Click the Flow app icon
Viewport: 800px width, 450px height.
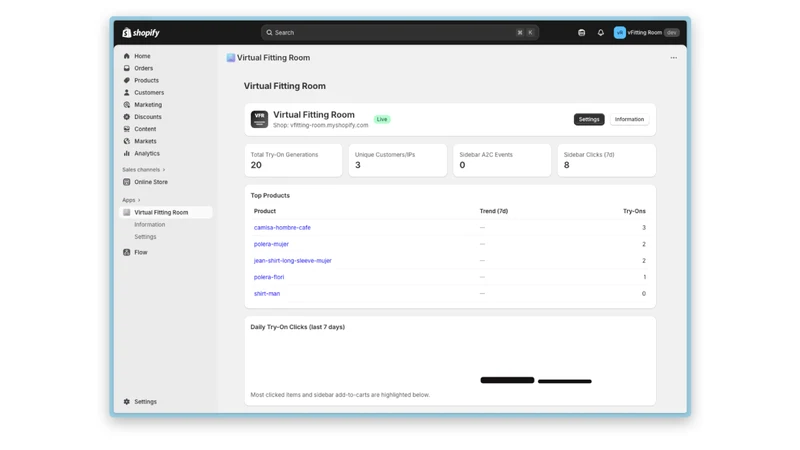pyautogui.click(x=127, y=253)
